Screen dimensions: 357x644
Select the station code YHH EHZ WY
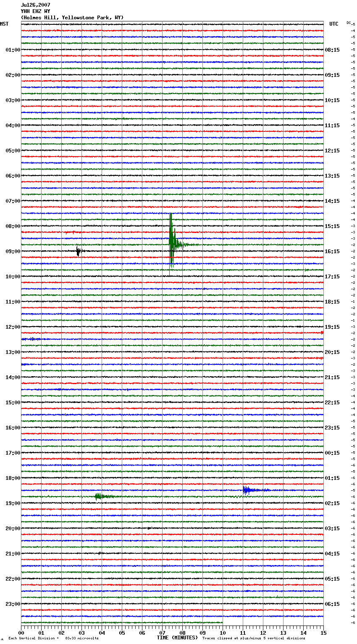coord(35,11)
